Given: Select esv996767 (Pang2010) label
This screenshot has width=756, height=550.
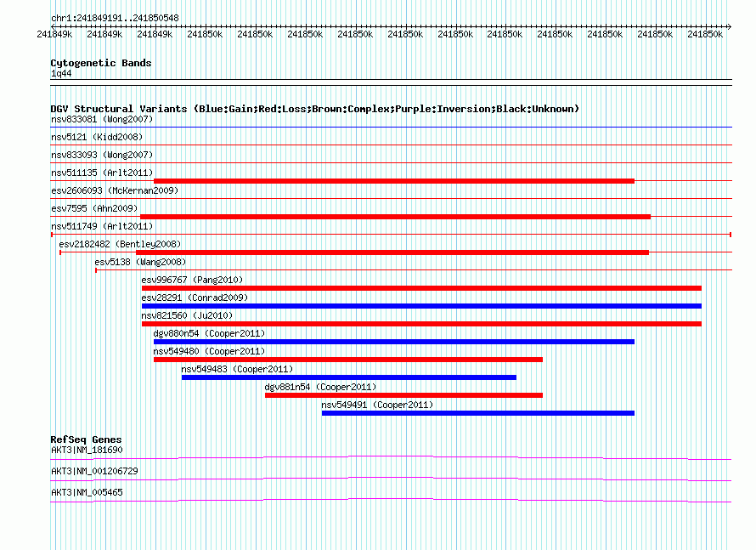Looking at the screenshot, I should [192, 280].
